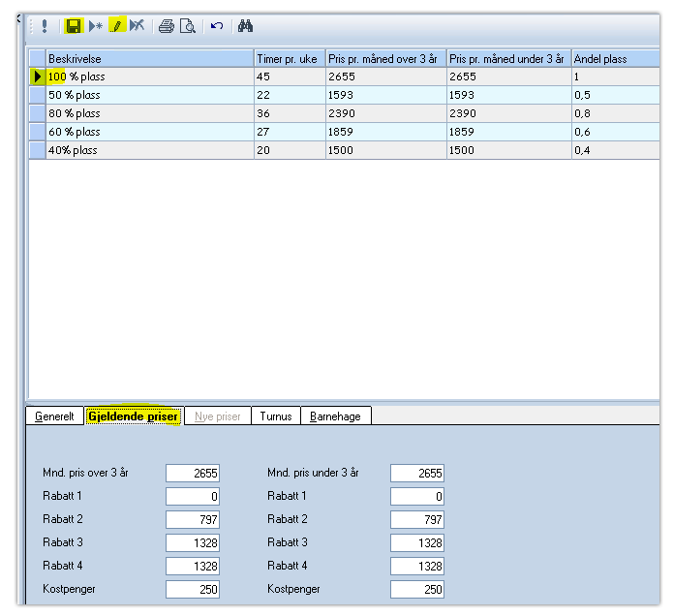Image resolution: width=673 pixels, height=616 pixels.
Task: Open the Barnehage tab
Action: [335, 416]
